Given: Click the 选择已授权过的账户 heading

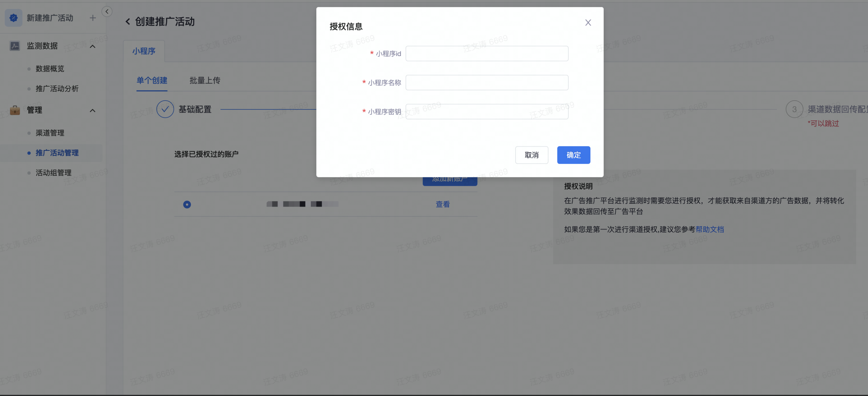Looking at the screenshot, I should (x=206, y=154).
